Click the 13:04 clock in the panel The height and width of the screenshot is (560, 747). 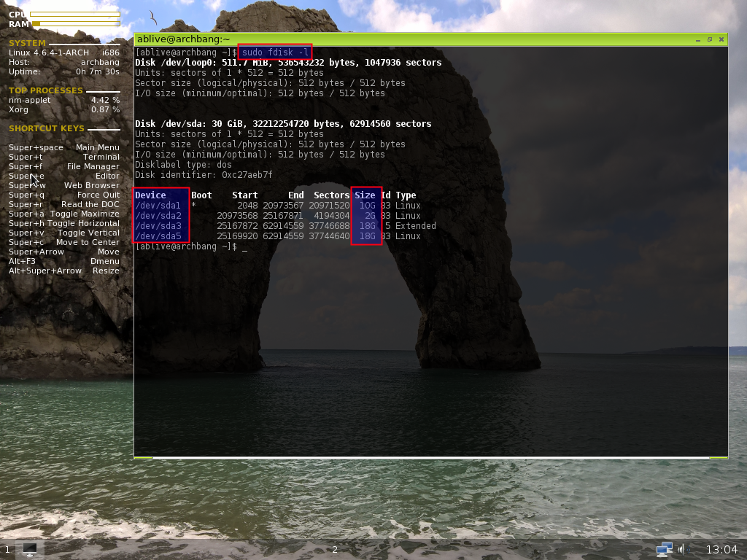coord(721,550)
